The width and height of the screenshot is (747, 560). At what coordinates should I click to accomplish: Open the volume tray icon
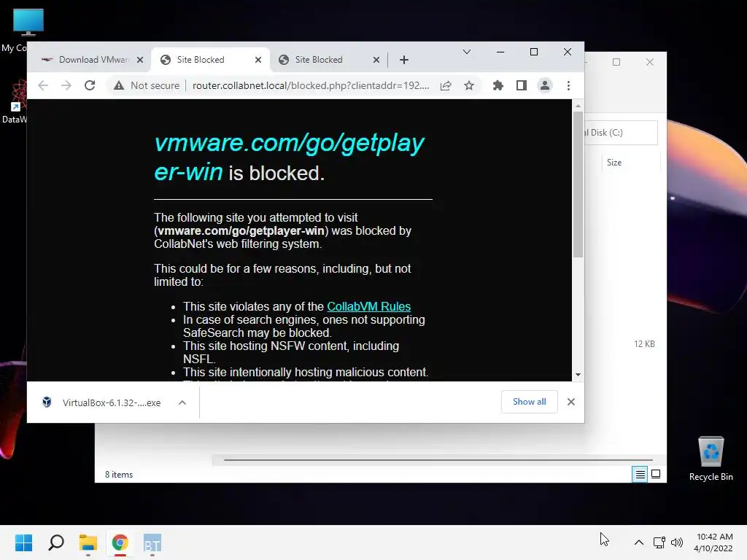click(x=676, y=542)
